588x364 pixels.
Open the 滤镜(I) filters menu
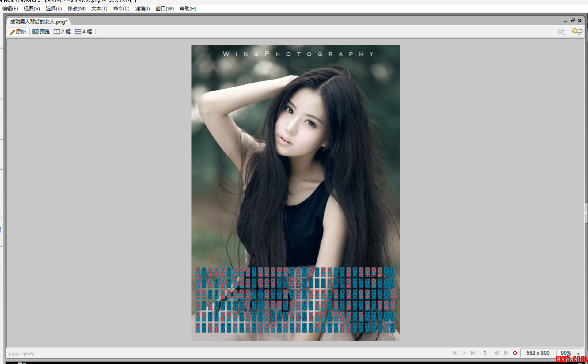pos(142,9)
